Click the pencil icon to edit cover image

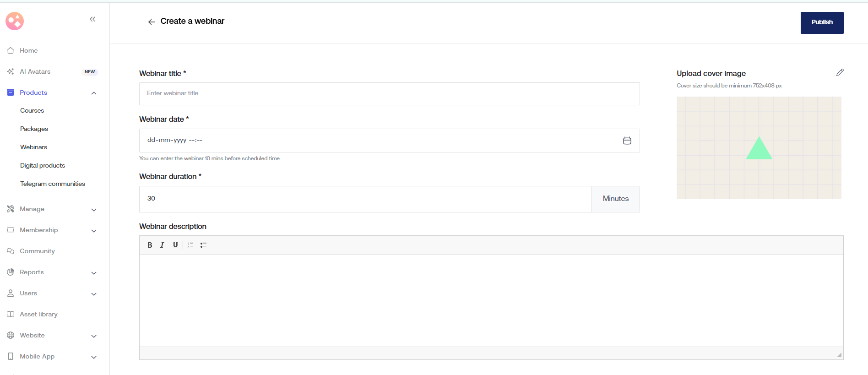(840, 73)
